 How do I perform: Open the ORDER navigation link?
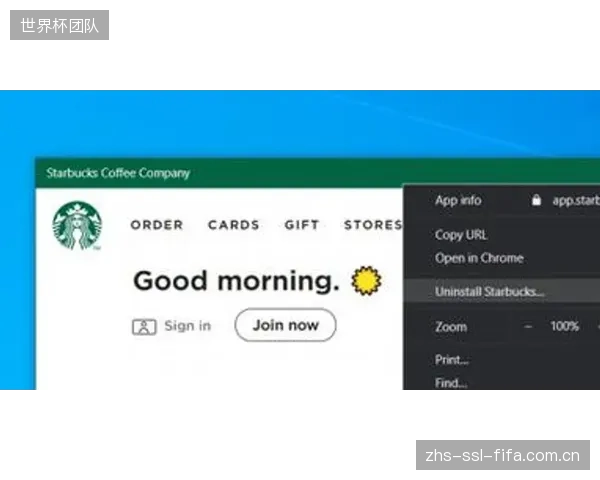(157, 225)
